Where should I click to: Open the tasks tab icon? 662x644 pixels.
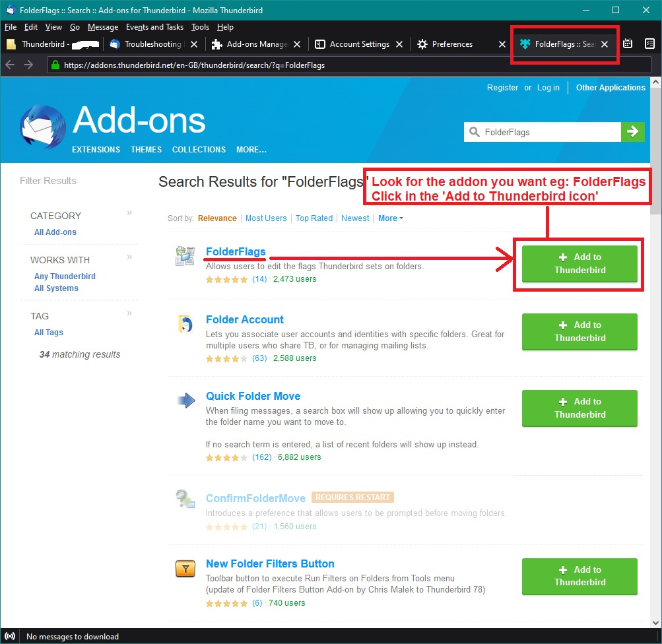coord(649,44)
